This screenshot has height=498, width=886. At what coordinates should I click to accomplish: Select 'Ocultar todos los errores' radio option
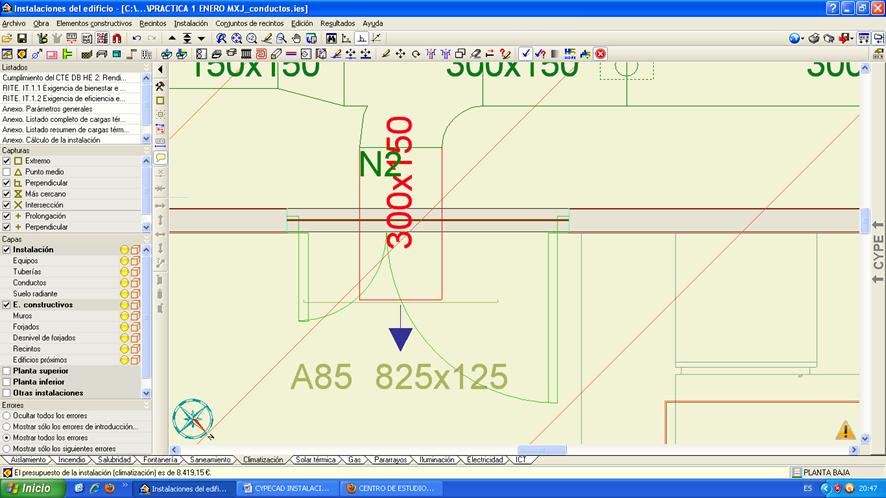point(7,415)
